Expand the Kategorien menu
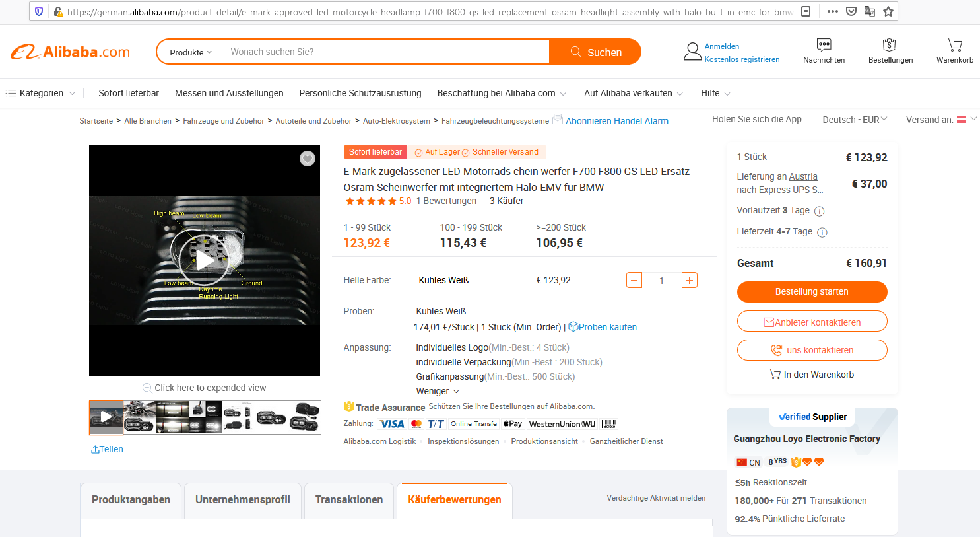Viewport: 980px width, 537px height. 40,93
